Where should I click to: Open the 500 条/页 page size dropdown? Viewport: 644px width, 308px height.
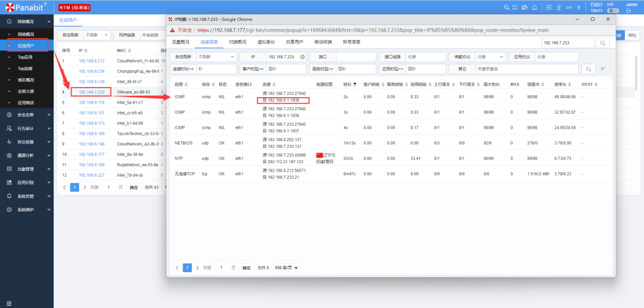click(x=286, y=268)
